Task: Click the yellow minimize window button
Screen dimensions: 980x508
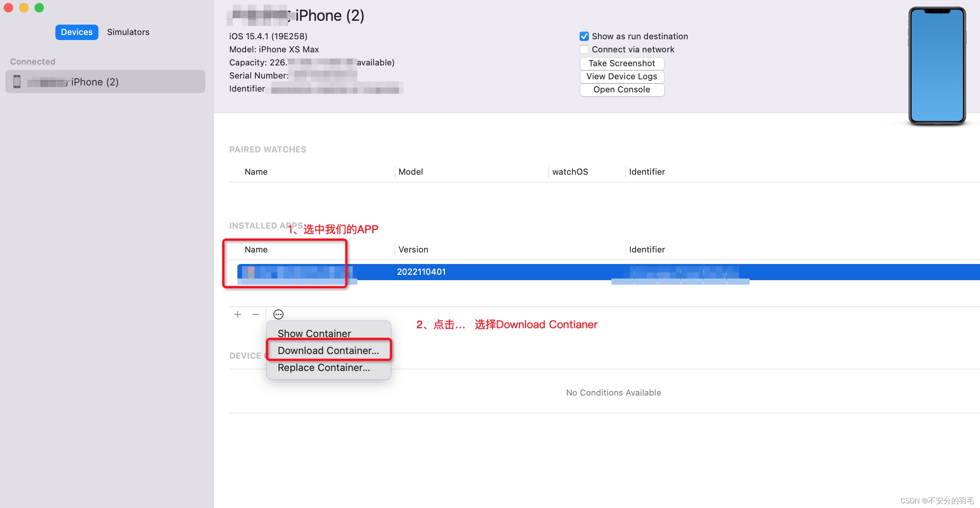Action: (24, 8)
